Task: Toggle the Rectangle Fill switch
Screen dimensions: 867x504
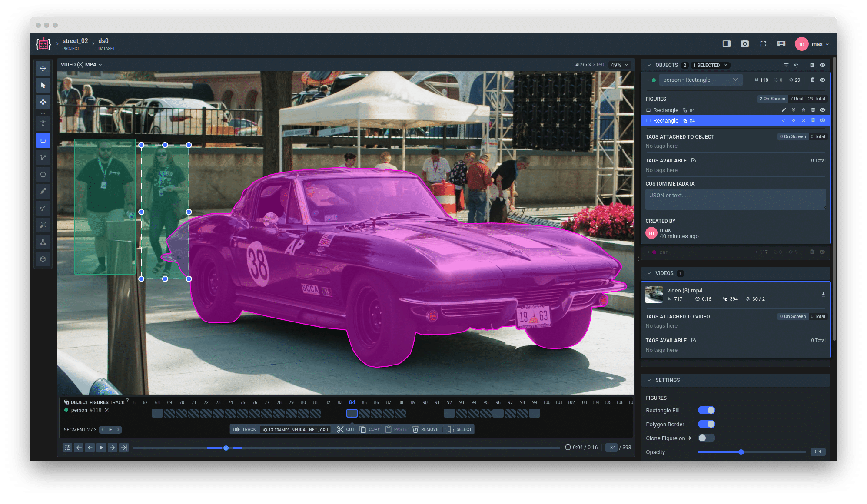Action: pos(707,410)
